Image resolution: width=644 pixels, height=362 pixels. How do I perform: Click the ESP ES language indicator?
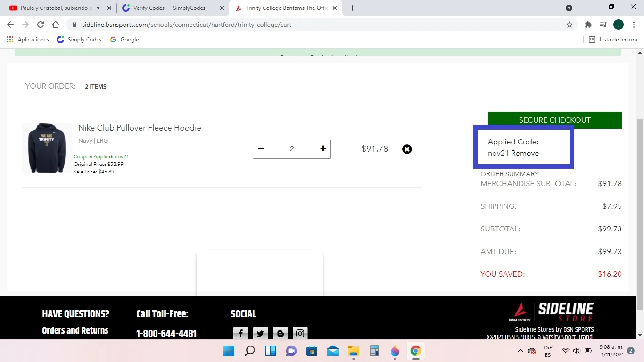pyautogui.click(x=548, y=351)
